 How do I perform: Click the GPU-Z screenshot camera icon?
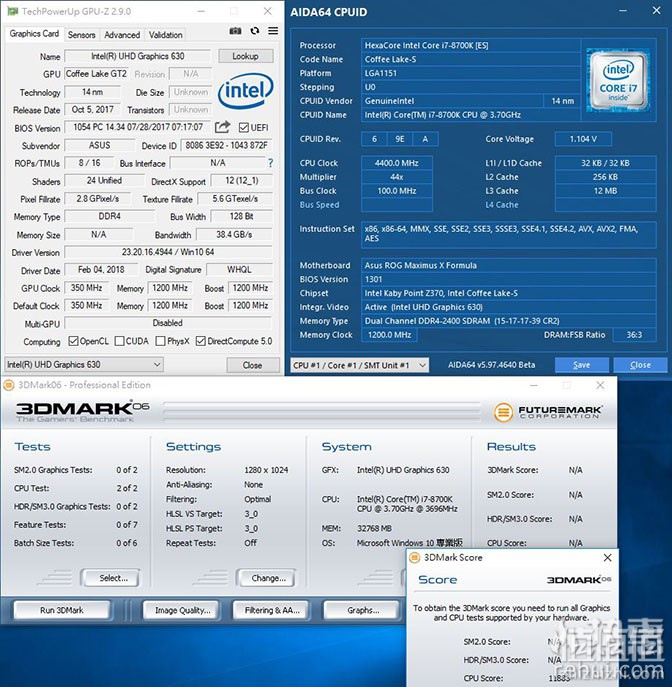pos(235,31)
